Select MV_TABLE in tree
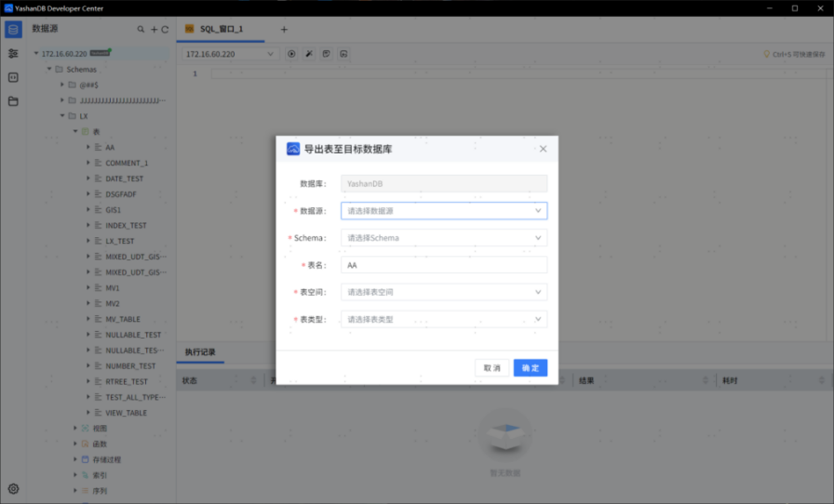 pyautogui.click(x=123, y=319)
